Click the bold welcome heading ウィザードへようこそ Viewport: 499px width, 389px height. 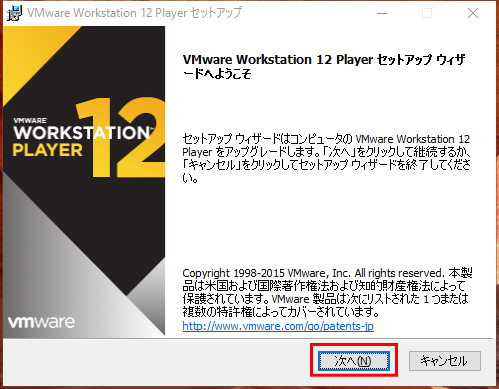pos(324,66)
